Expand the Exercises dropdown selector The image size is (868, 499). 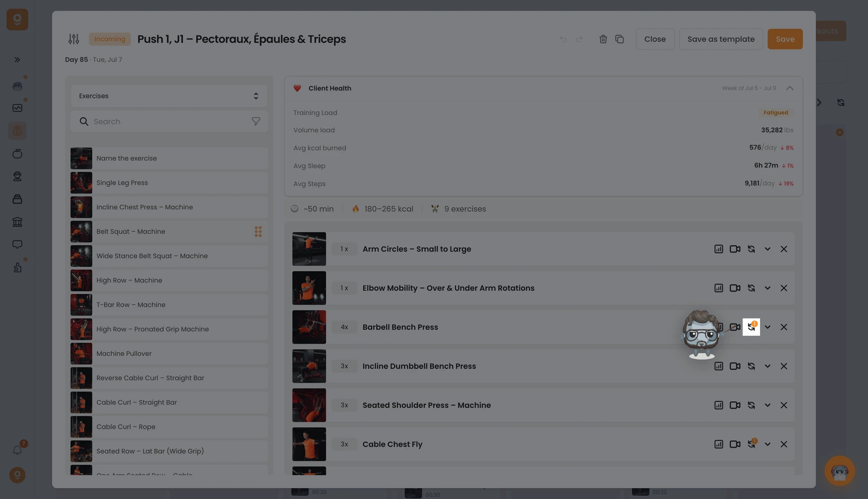(x=169, y=96)
